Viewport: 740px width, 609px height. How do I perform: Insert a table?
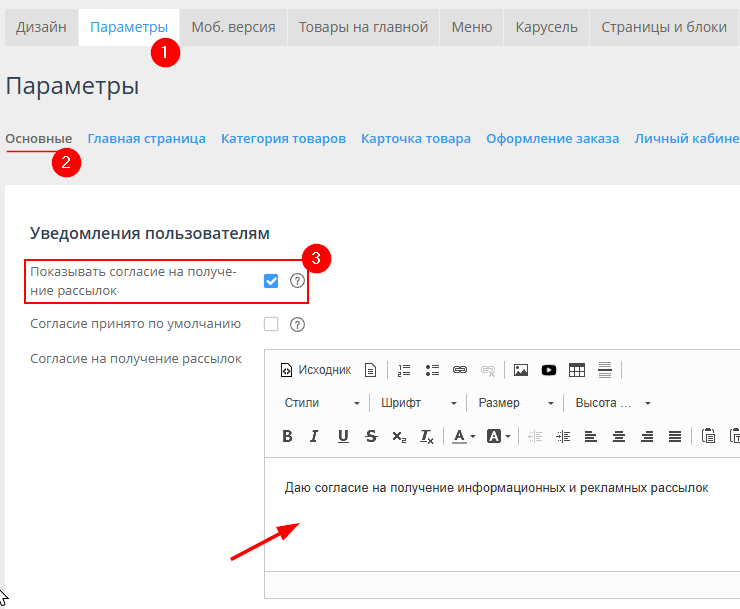577,370
